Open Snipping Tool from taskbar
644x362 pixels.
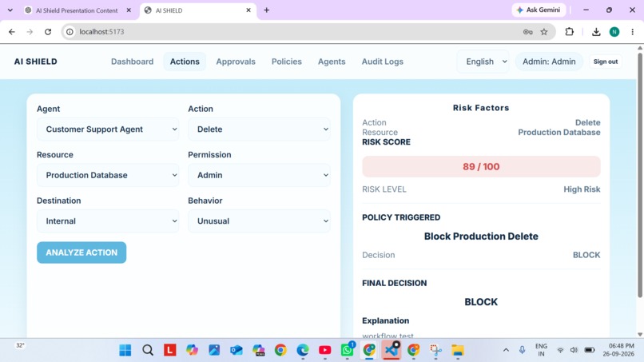[x=435, y=350]
